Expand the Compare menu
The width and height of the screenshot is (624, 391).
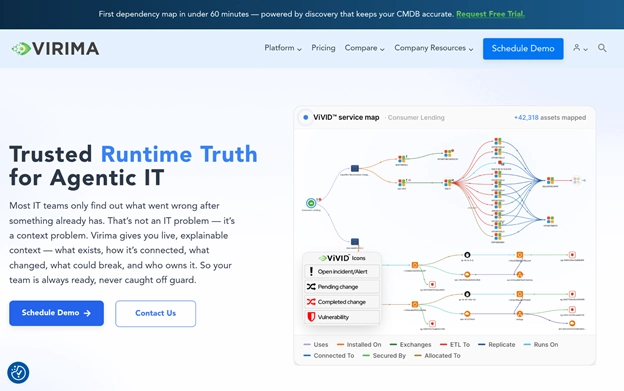pyautogui.click(x=365, y=48)
